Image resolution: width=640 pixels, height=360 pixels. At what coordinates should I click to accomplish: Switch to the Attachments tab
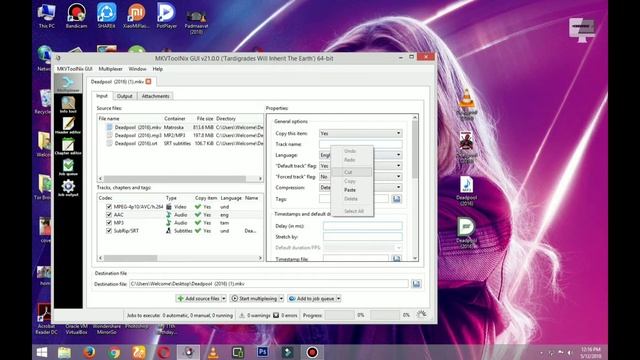[x=156, y=96]
